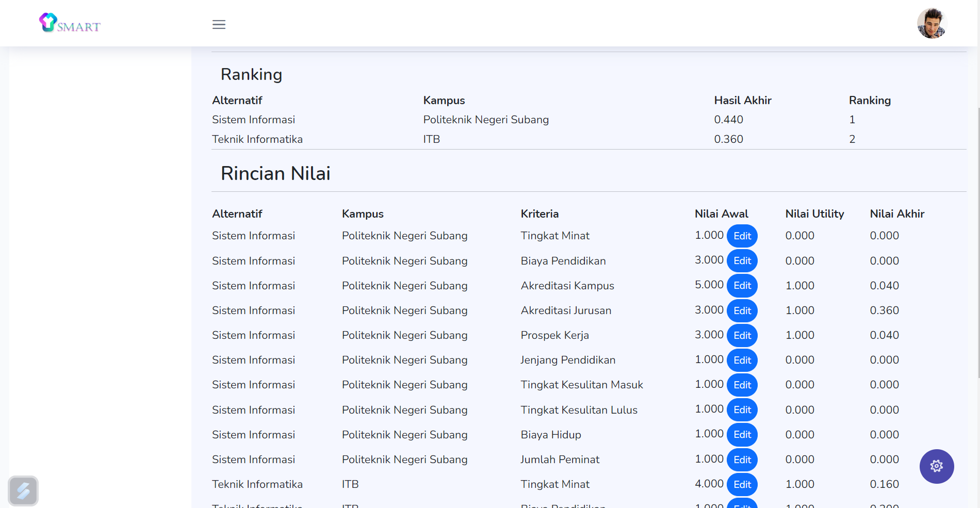Edit the Jenjang Pendidikan value

(x=742, y=360)
